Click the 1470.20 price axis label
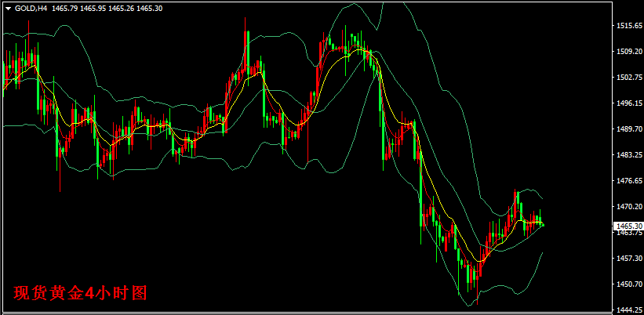The height and width of the screenshot is (315, 644). coord(629,207)
